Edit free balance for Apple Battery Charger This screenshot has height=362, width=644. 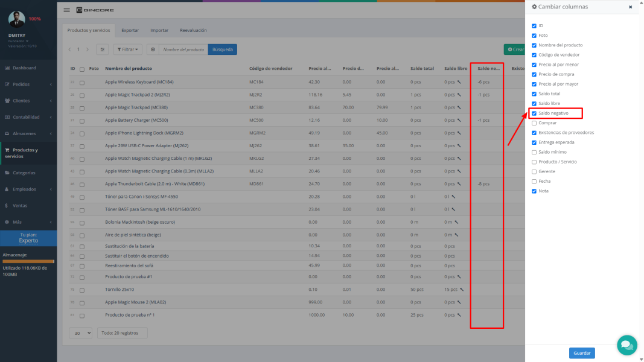459,120
